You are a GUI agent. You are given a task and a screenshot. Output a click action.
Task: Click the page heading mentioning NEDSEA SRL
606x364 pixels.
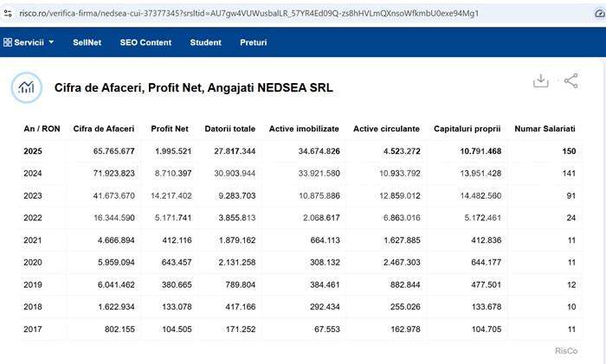194,88
